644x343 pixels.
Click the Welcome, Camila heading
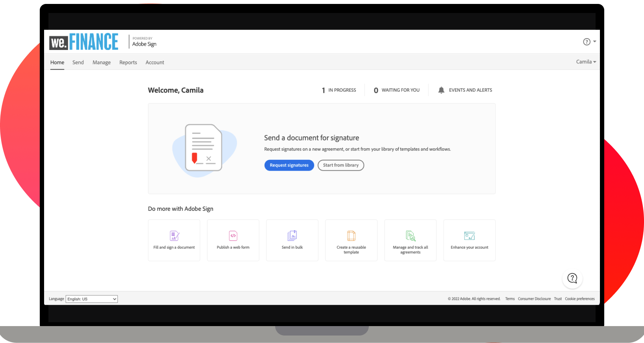click(176, 90)
